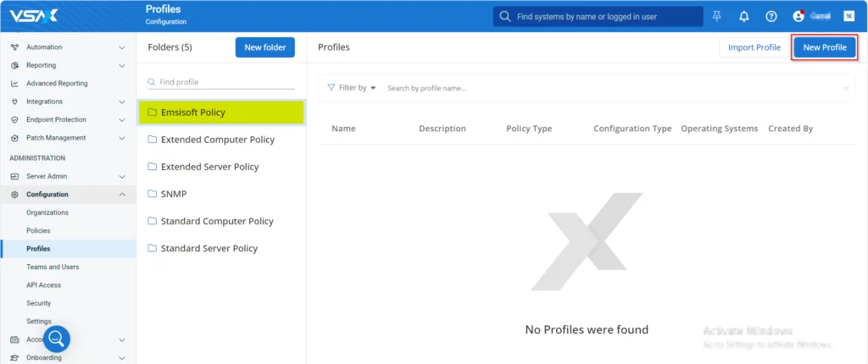Create a New folder
This screenshot has width=868, height=364.
[x=264, y=47]
